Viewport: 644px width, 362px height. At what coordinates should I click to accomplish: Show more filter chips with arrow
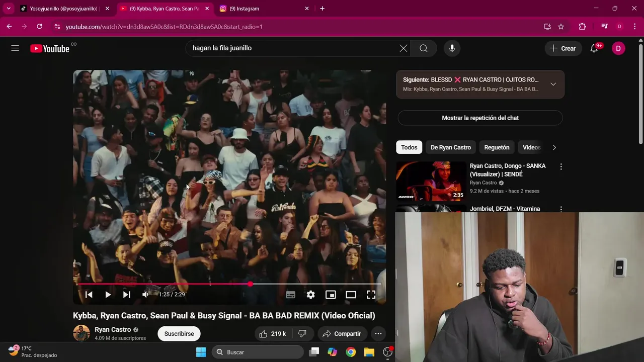[x=554, y=147]
